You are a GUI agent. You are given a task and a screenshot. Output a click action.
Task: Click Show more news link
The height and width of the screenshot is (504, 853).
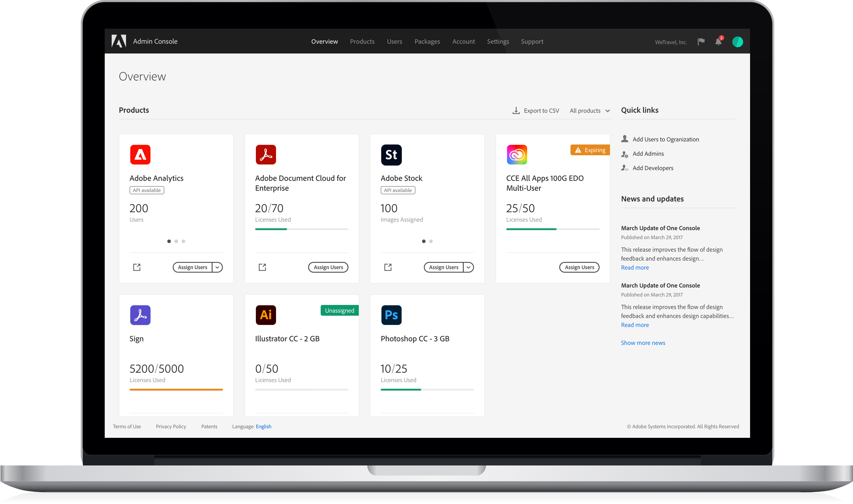643,343
